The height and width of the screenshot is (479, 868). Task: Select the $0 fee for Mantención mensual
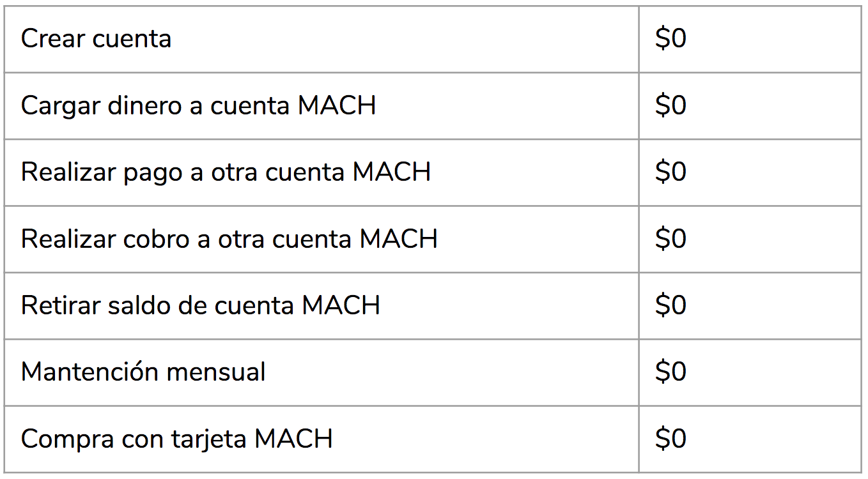point(670,372)
